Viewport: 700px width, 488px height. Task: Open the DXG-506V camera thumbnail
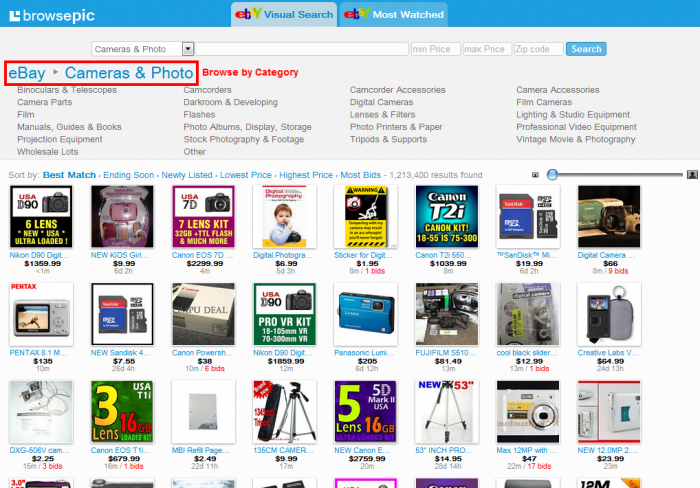coord(41,412)
